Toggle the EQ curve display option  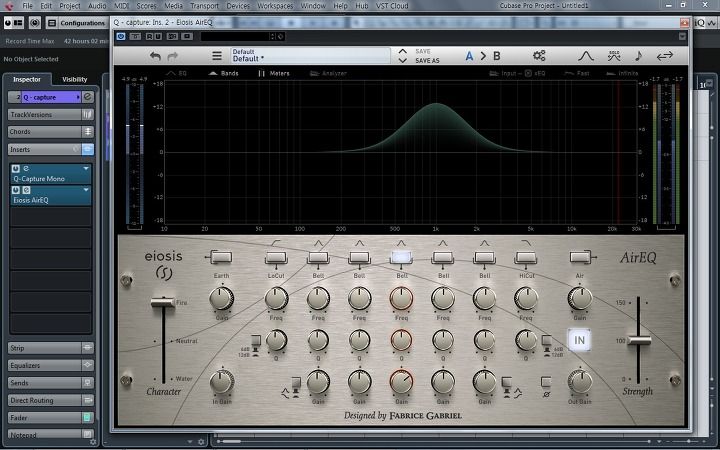[x=177, y=73]
